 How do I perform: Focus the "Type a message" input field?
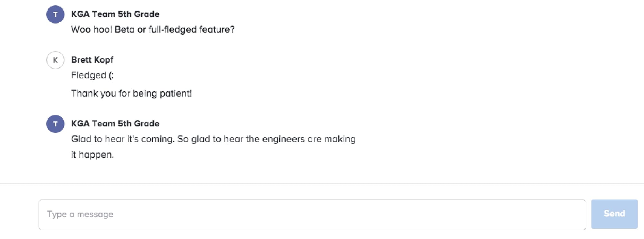(312, 214)
